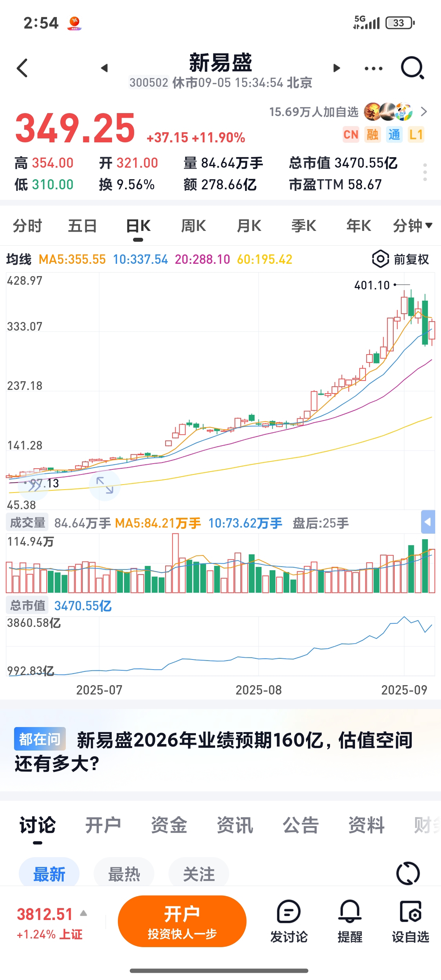Switch to 季K chart tab
This screenshot has width=441, height=980.
click(304, 225)
